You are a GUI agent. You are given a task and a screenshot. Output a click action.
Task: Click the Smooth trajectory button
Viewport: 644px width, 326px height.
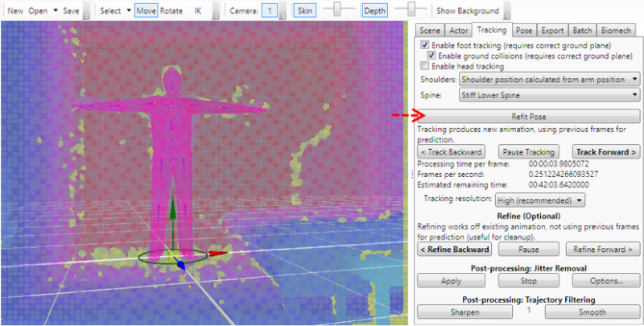[592, 312]
